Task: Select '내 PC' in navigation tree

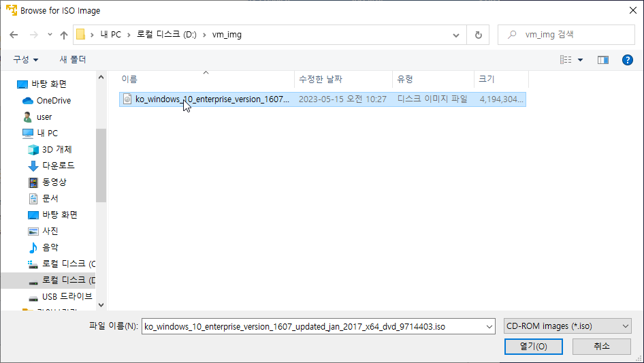Action: pyautogui.click(x=47, y=133)
